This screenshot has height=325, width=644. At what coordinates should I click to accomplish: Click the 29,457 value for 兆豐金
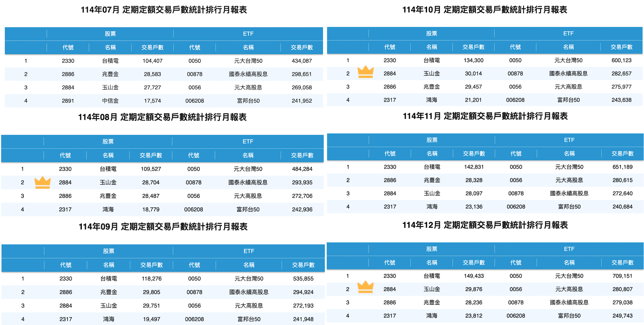click(473, 87)
